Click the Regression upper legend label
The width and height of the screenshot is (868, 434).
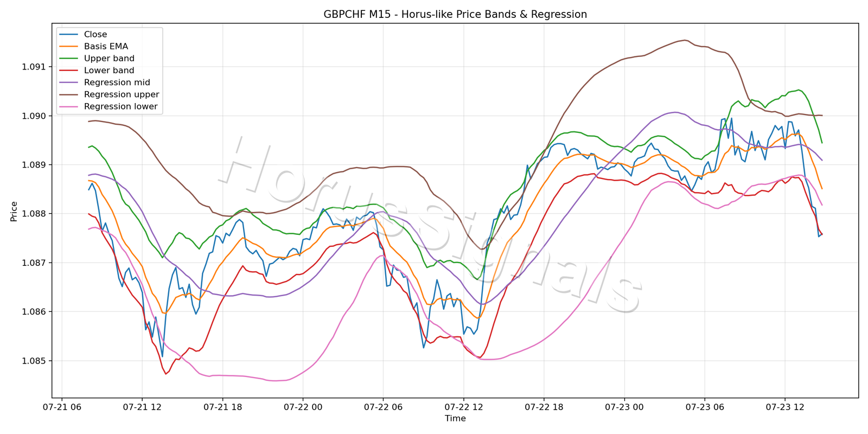pyautogui.click(x=122, y=94)
